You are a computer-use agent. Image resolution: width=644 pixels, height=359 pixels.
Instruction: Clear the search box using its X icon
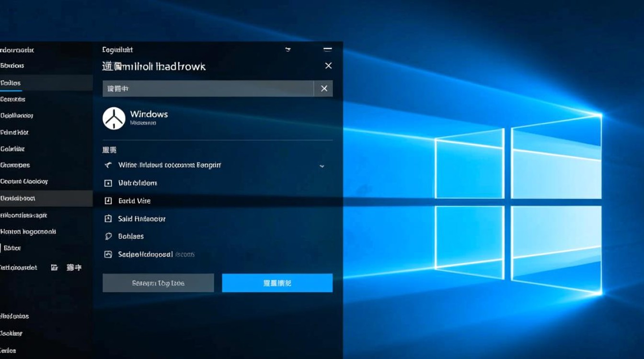[323, 89]
